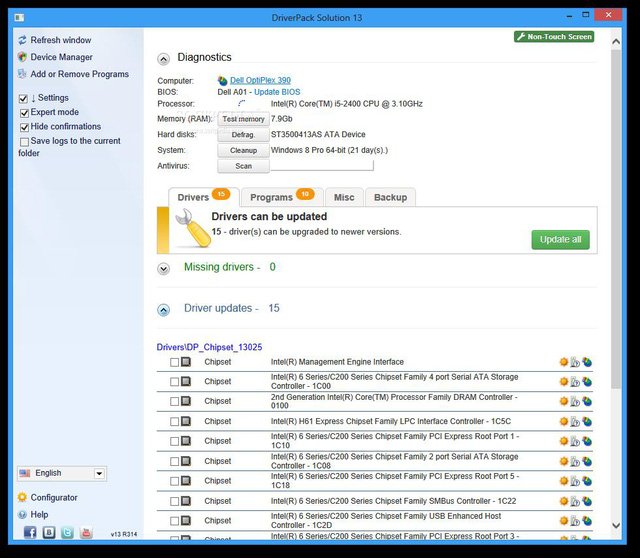Open the YouTube social icon
Viewport: 640px width, 558px height.
click(x=86, y=533)
